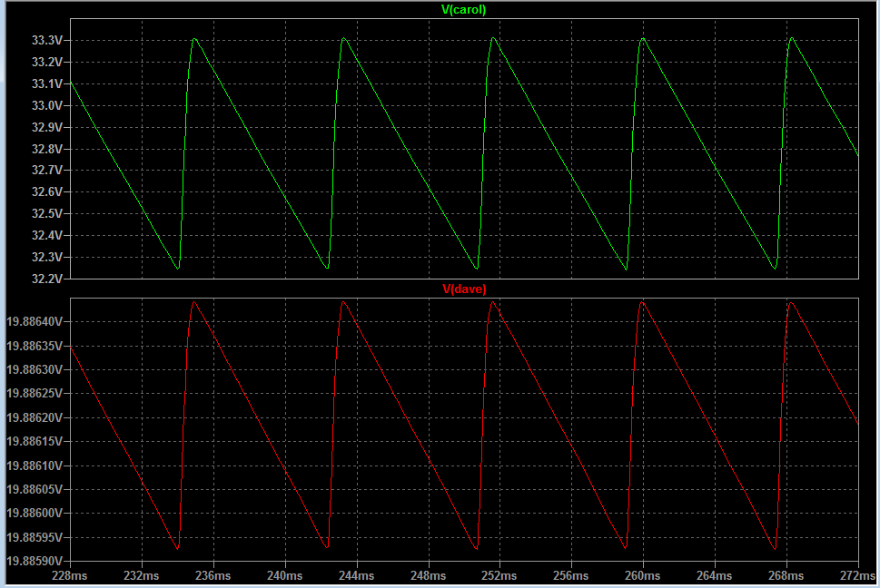
Task: Click the 32.9V axis label
Action: click(x=47, y=127)
